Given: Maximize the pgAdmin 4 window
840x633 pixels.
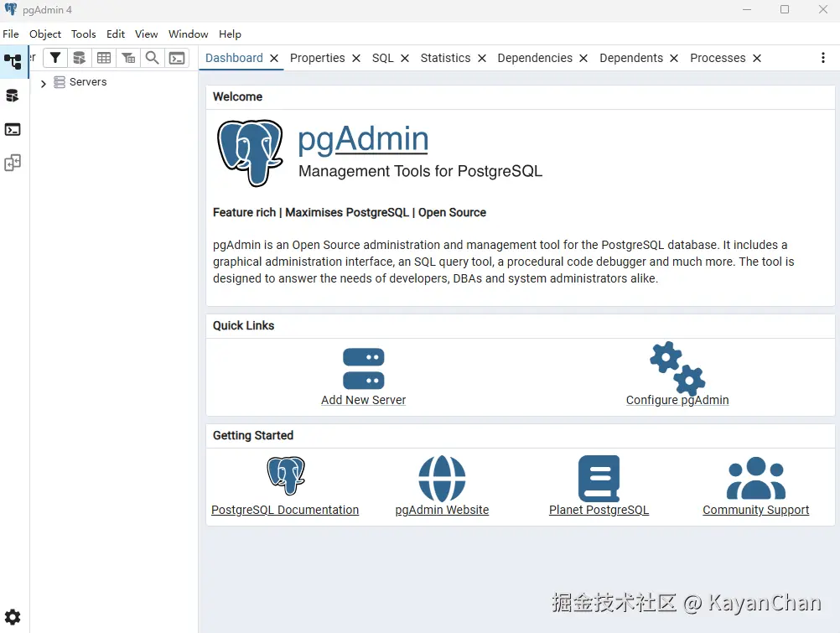Looking at the screenshot, I should (x=785, y=9).
